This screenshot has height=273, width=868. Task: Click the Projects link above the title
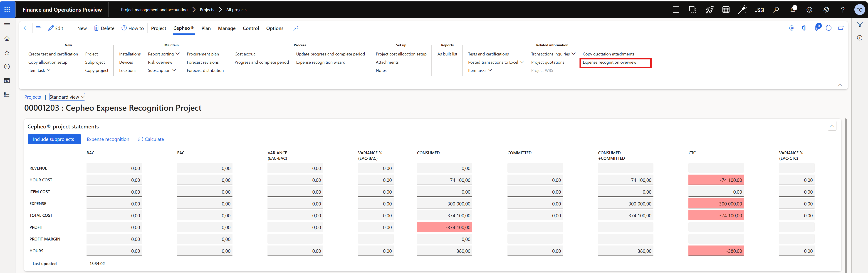33,97
